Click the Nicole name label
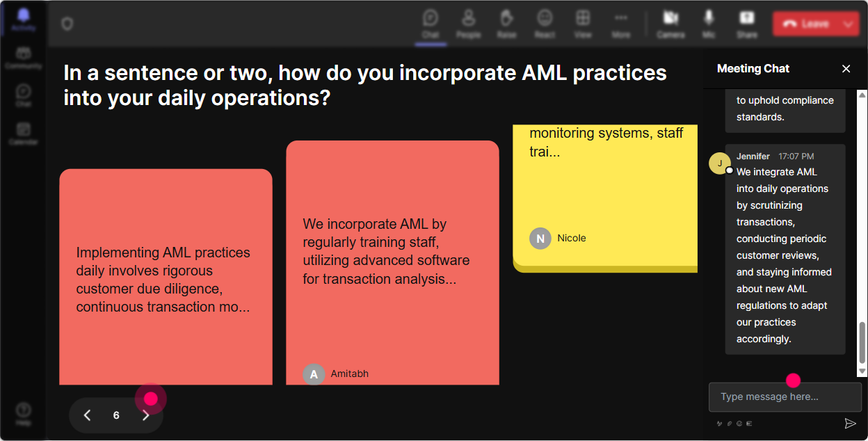Screen dimensions: 868x441 click(x=572, y=238)
